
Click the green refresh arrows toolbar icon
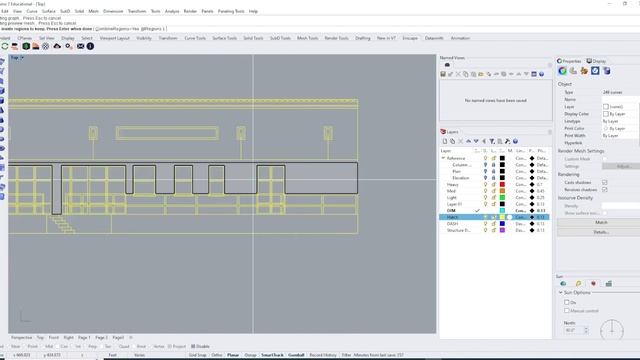coord(5,46)
